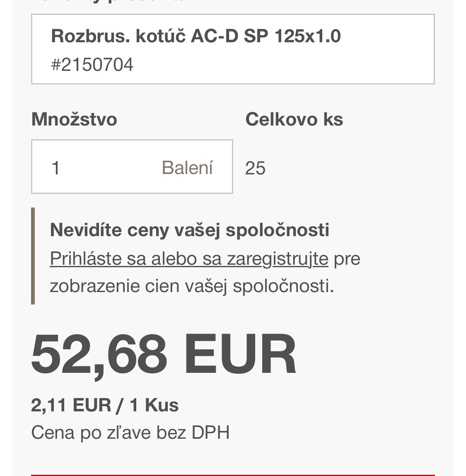Click the "Množstvo" field label
This screenshot has height=476, width=466.
tap(74, 120)
